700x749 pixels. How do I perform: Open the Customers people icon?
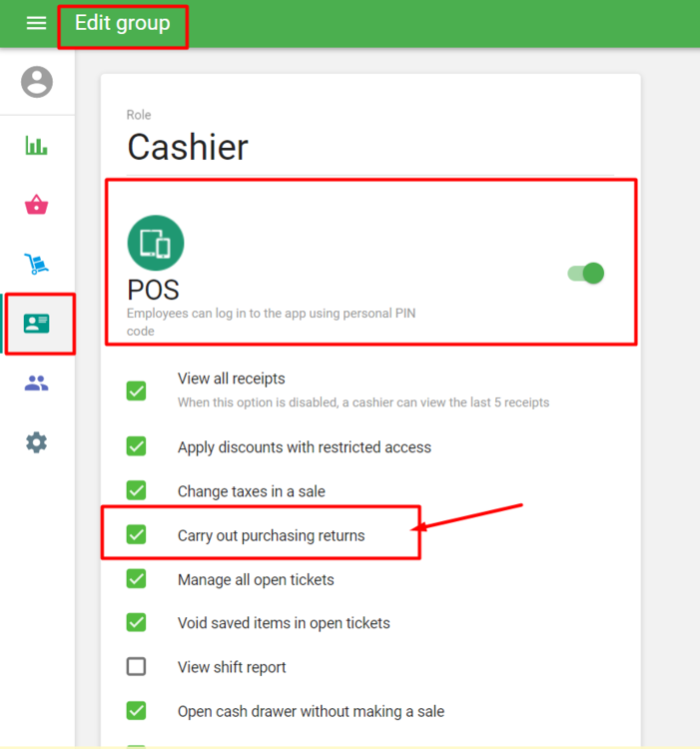coord(37,383)
